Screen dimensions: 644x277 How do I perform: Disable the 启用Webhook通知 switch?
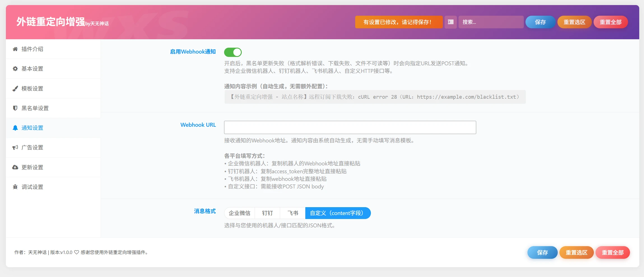click(233, 52)
